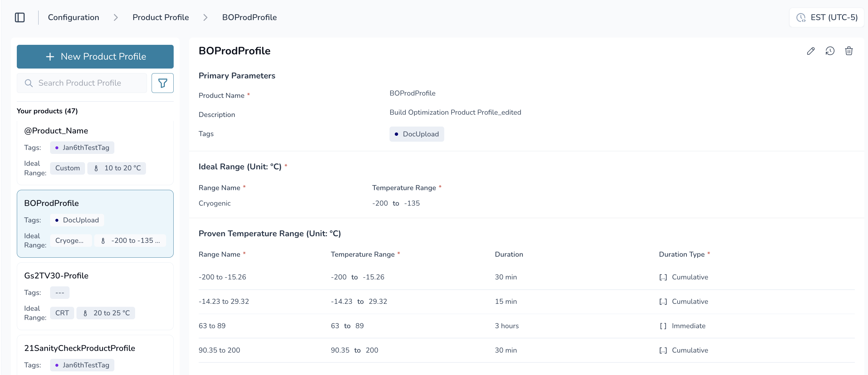Click cumulative icon in 90.35 to 200 row

coord(663,350)
